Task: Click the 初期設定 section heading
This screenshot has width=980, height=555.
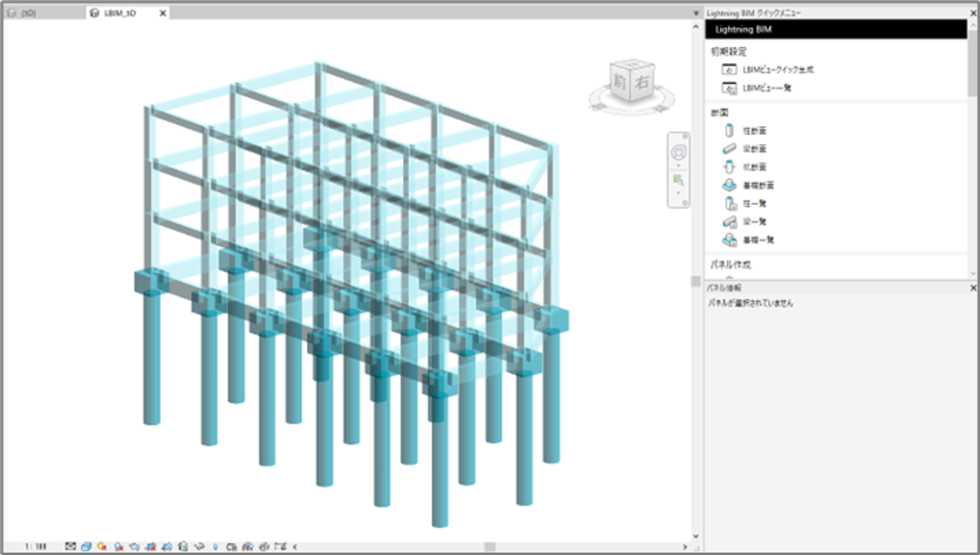Action: [x=728, y=51]
